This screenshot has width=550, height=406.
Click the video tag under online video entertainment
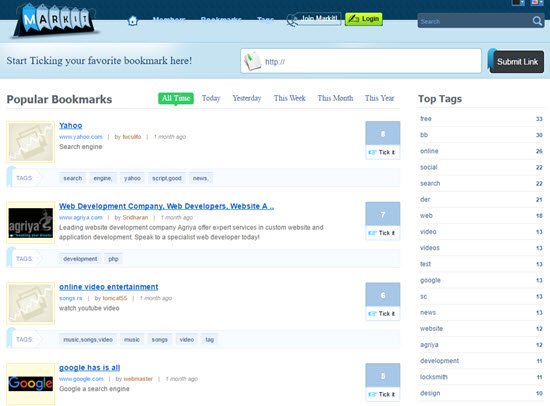pos(187,340)
